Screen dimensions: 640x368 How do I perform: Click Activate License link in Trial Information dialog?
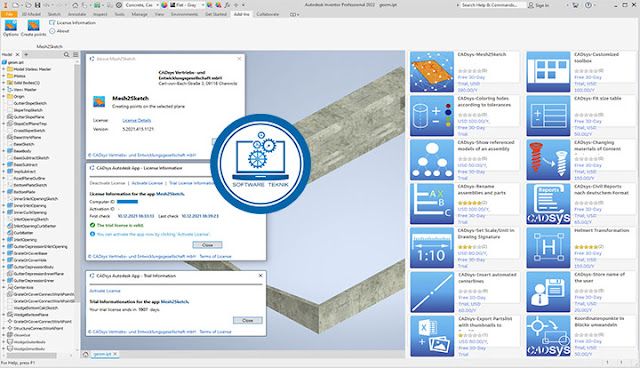105,291
